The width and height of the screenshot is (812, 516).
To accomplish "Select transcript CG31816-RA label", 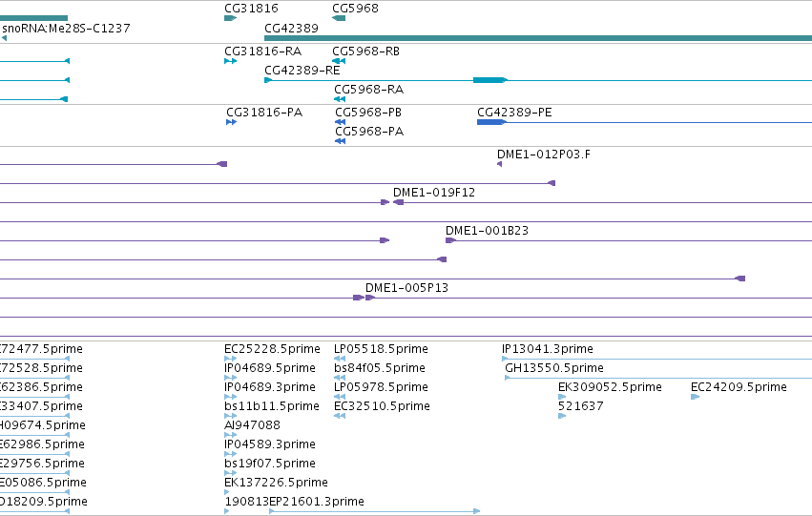I will click(263, 52).
